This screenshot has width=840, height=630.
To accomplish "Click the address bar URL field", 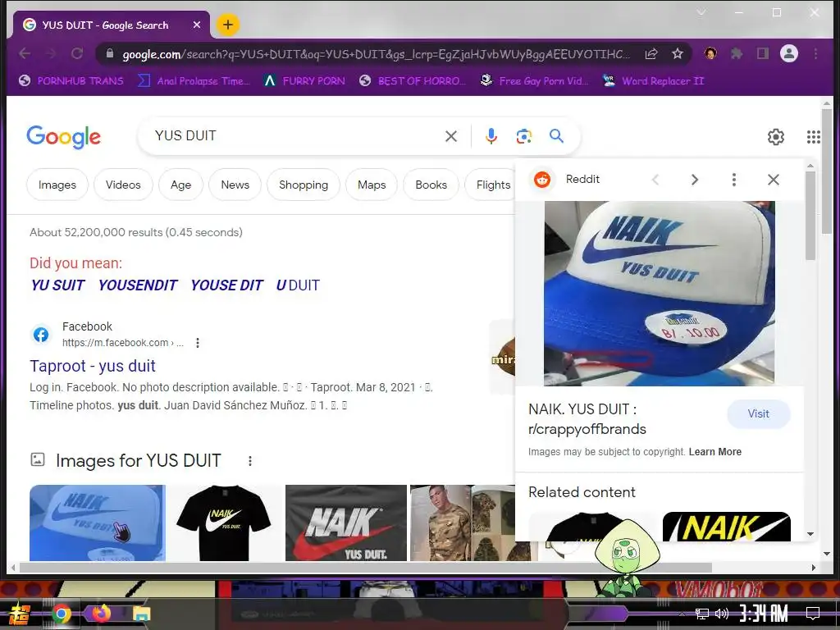I will pyautogui.click(x=375, y=54).
